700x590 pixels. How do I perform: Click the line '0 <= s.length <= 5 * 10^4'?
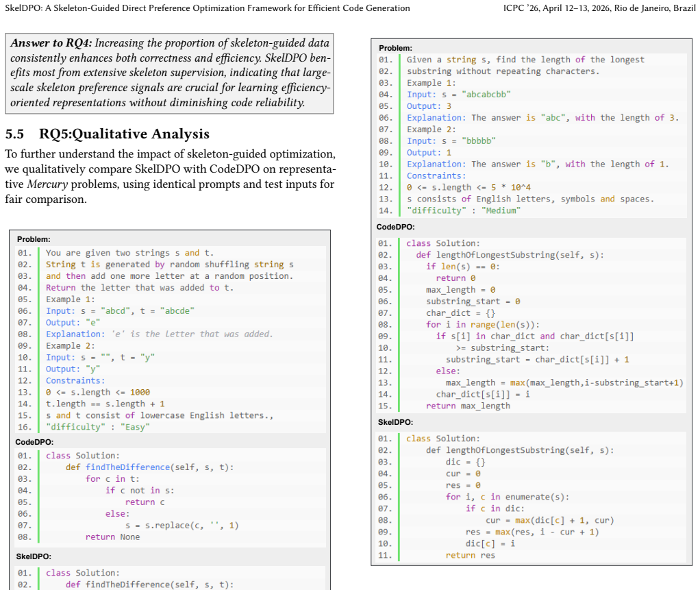tap(468, 187)
